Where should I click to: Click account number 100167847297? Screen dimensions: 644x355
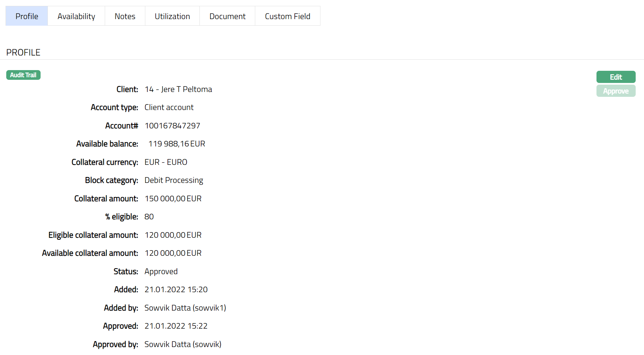[x=172, y=126]
